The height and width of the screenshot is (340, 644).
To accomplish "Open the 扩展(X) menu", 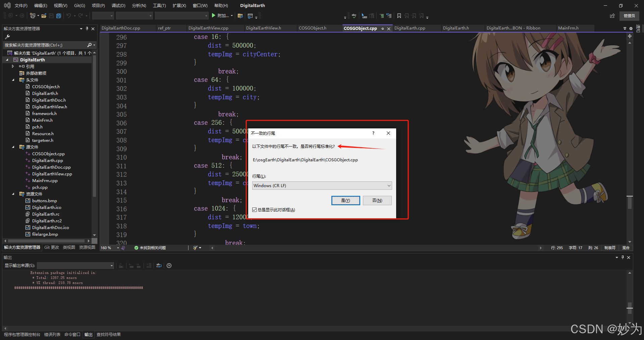I will click(179, 5).
